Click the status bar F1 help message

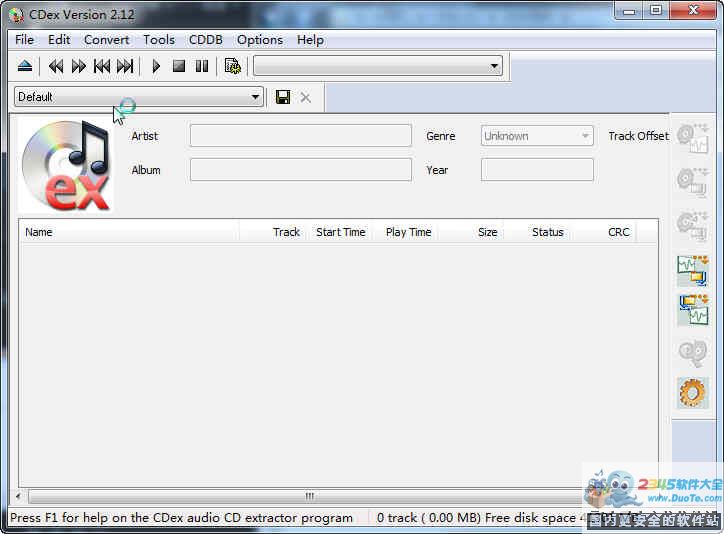(181, 518)
